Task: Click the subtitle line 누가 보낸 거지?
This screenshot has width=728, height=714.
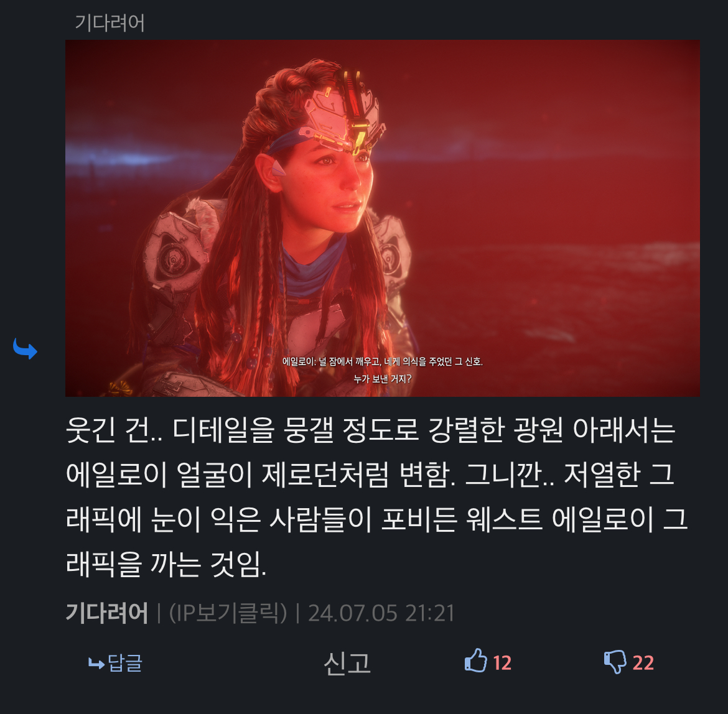Action: click(383, 379)
